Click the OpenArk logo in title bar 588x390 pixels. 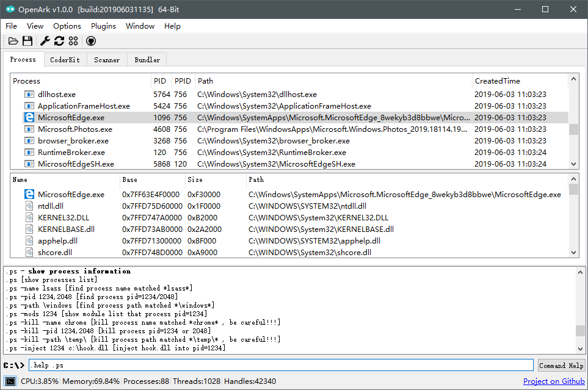(10, 9)
